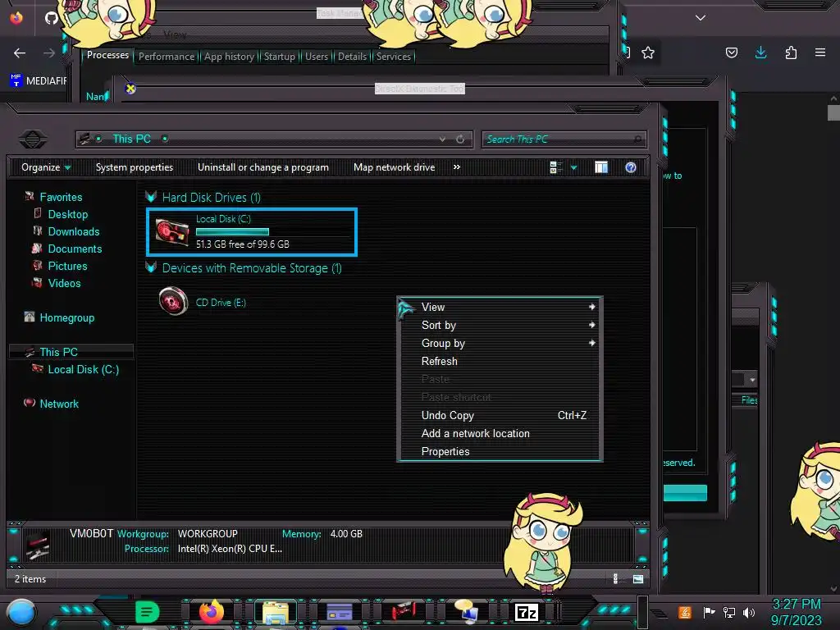The width and height of the screenshot is (840, 630).
Task: Select Local Disk (C:) in navigation tree
Action: 83,370
